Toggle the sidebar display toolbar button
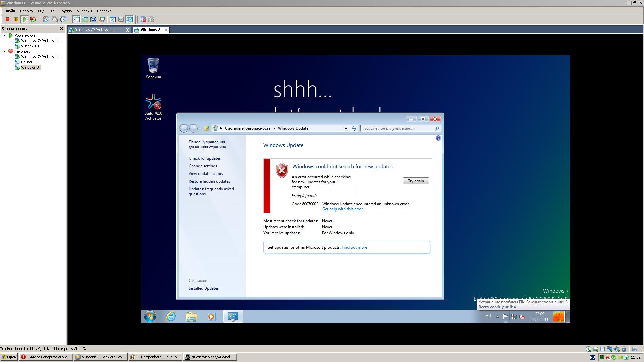This screenshot has height=362, width=644. pyautogui.click(x=77, y=19)
